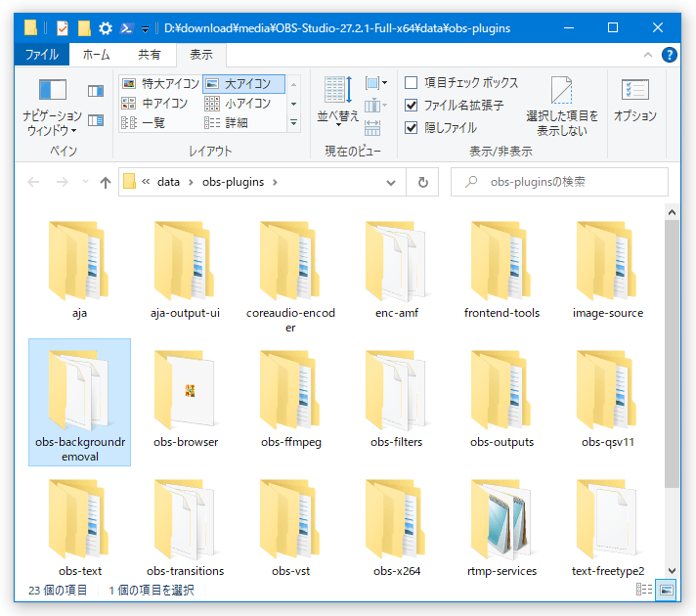The image size is (696, 616).
Task: Switch to the 共有 tab
Action: pyautogui.click(x=150, y=54)
